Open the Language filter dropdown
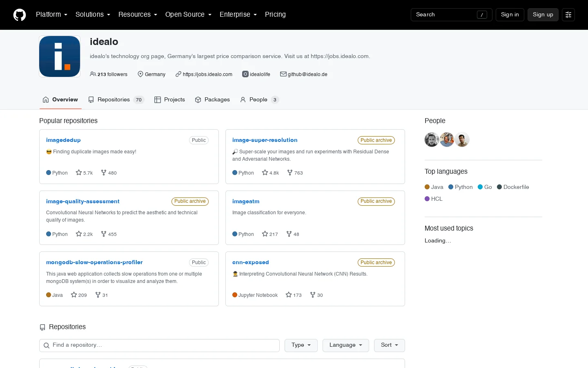This screenshot has width=588, height=368. click(346, 346)
